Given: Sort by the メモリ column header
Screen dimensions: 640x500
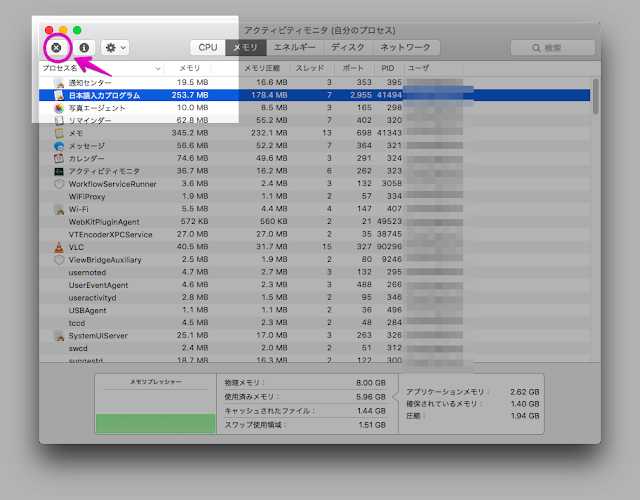Looking at the screenshot, I should pos(188,68).
